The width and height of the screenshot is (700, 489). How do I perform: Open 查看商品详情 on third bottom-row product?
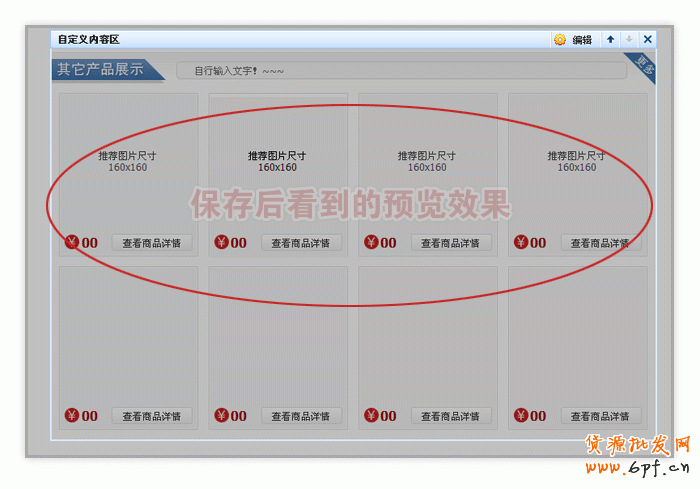pos(451,416)
